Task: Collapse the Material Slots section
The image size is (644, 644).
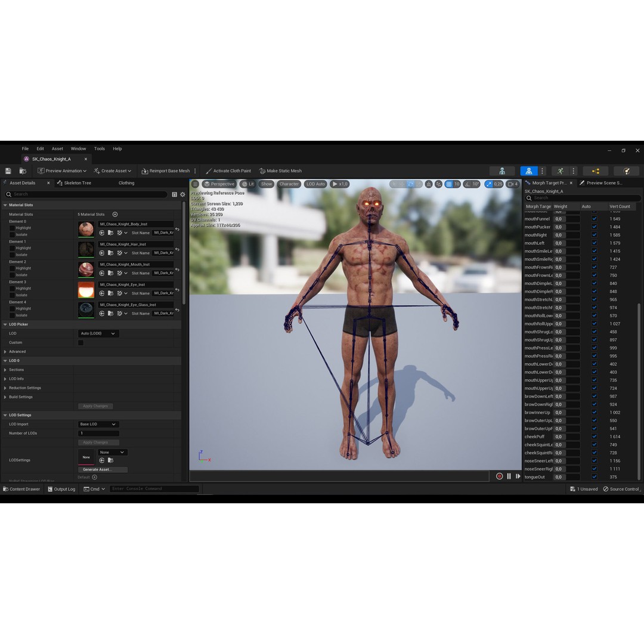Action: pos(5,205)
